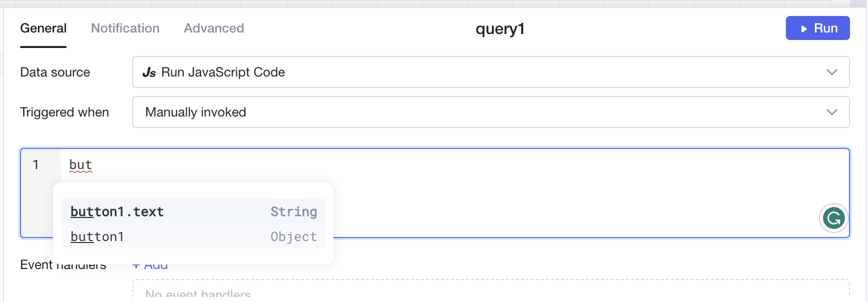Go to the Advanced tab

click(214, 28)
